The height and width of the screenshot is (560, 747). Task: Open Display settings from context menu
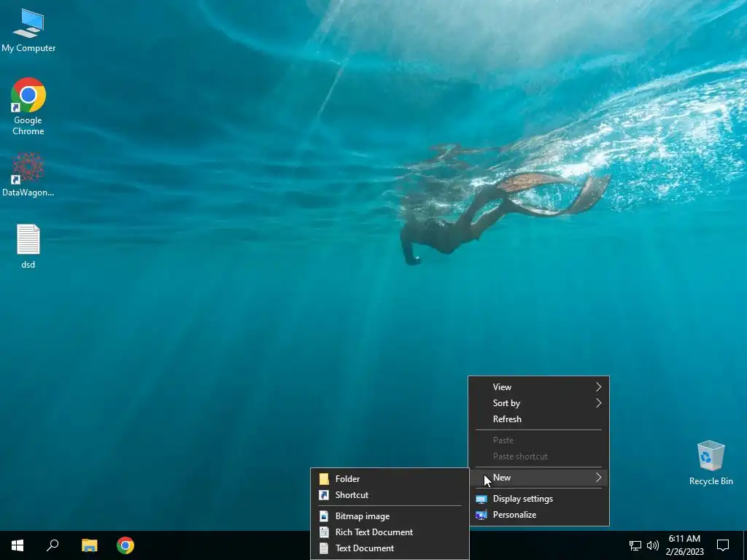coord(539,499)
